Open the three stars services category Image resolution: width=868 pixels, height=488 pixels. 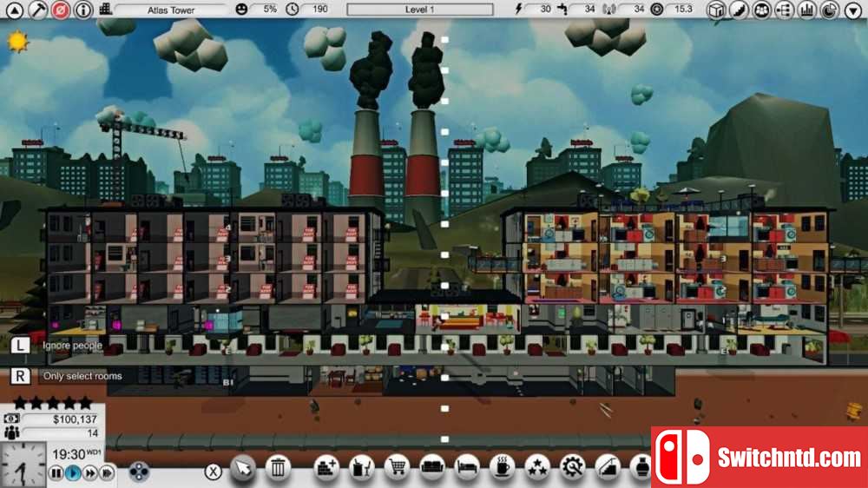pyautogui.click(x=537, y=469)
